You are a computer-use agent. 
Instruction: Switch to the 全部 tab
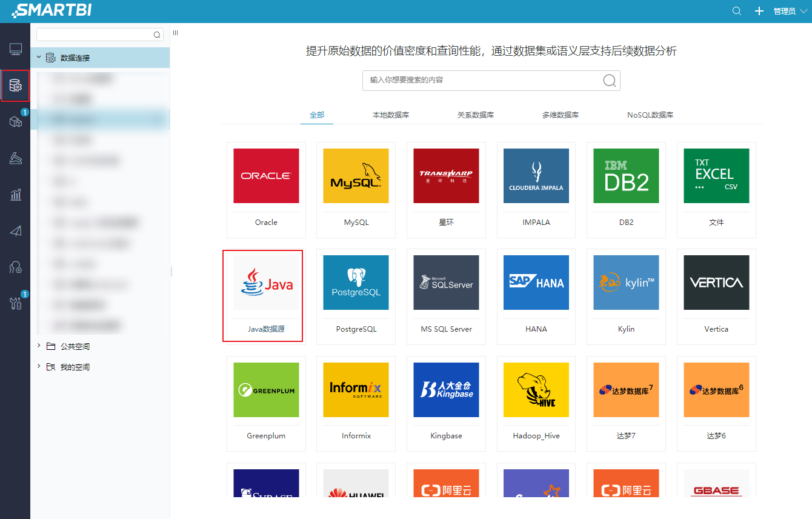[x=317, y=115]
